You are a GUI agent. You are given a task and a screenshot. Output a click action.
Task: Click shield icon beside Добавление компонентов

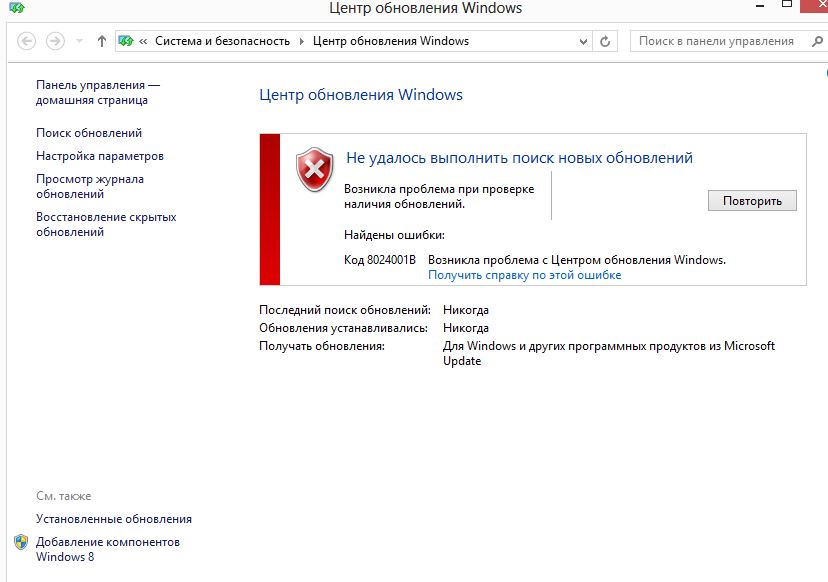pyautogui.click(x=21, y=542)
